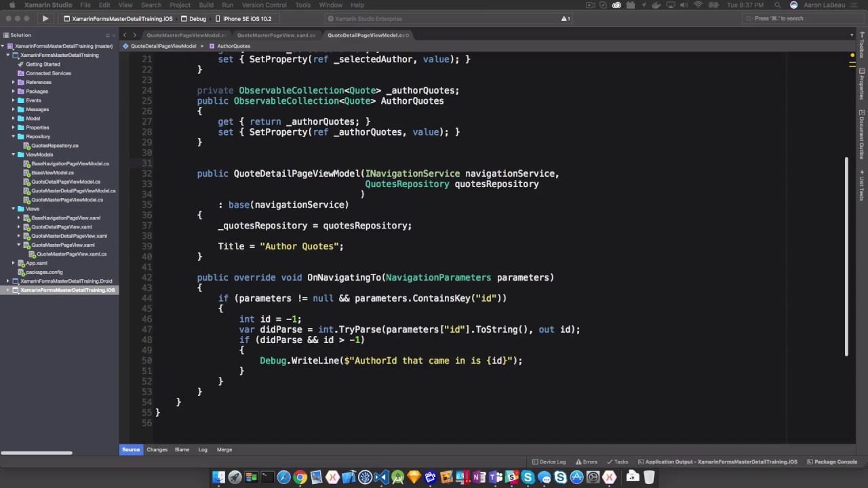Open the Tools menu
Image resolution: width=868 pixels, height=488 pixels.
click(302, 5)
